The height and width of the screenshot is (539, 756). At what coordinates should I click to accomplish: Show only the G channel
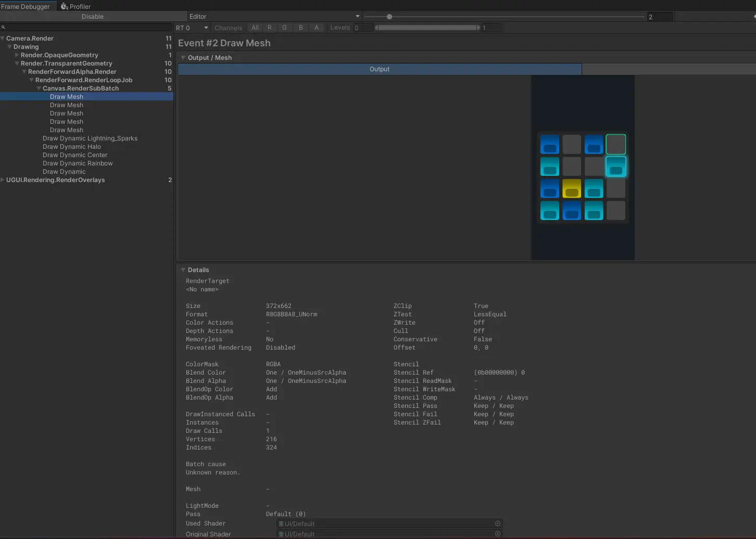pyautogui.click(x=284, y=28)
